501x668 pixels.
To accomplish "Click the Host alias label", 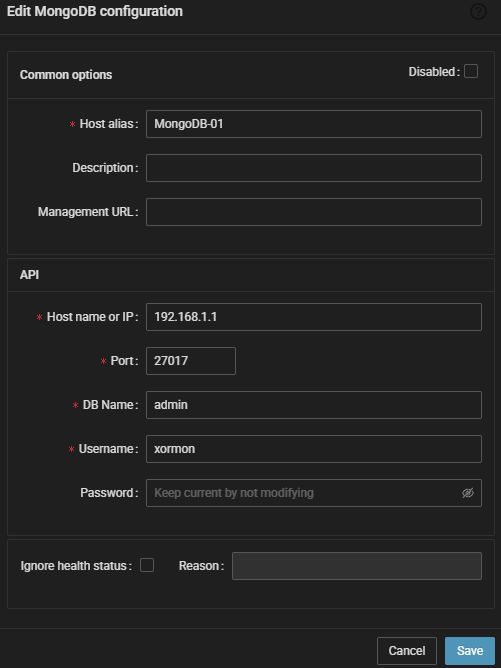I will (x=109, y=124).
